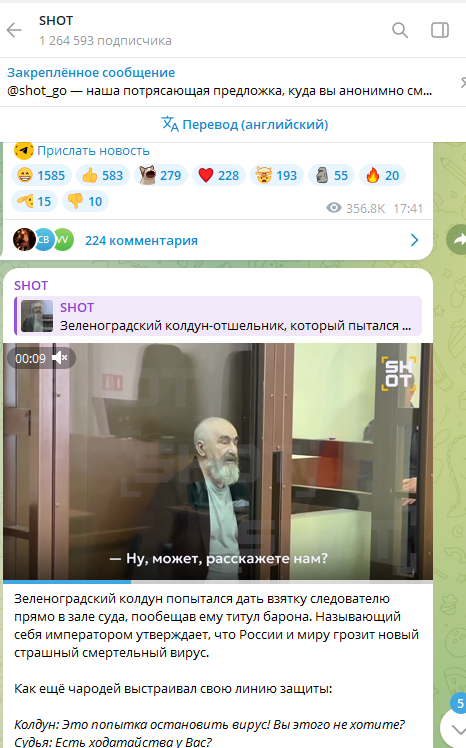
Task: Open the quoted SHOT reply message
Action: pyautogui.click(x=218, y=316)
